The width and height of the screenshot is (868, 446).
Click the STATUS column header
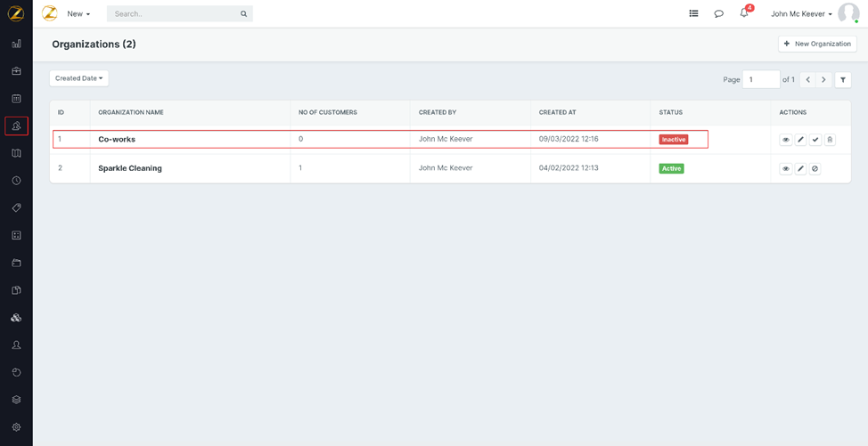[670, 112]
